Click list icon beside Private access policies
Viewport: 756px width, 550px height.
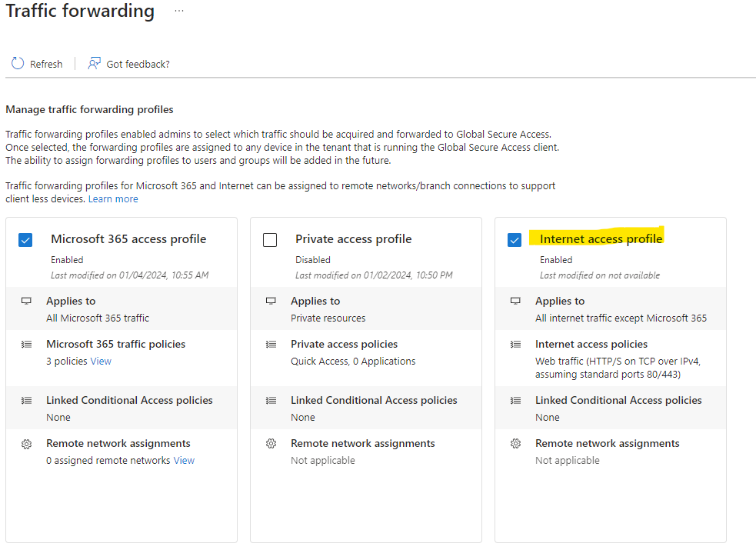click(x=271, y=344)
